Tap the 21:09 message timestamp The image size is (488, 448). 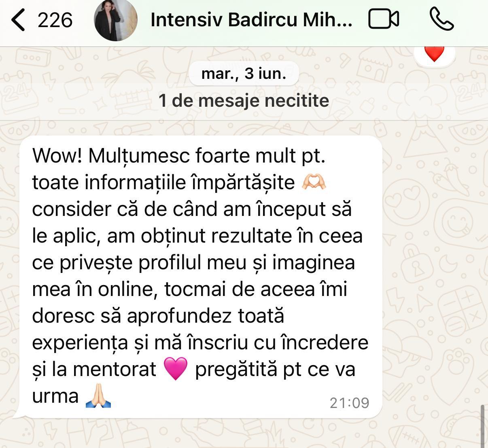(349, 403)
